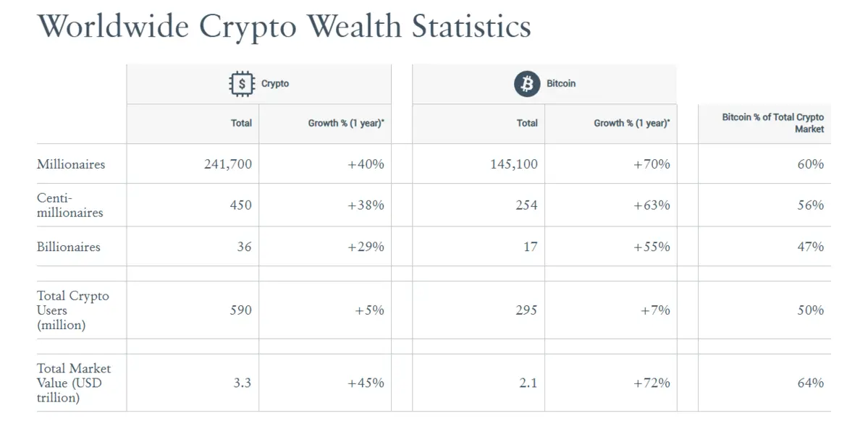Click the Total Market Value row label
Image resolution: width=868 pixels, height=421 pixels.
click(x=74, y=383)
